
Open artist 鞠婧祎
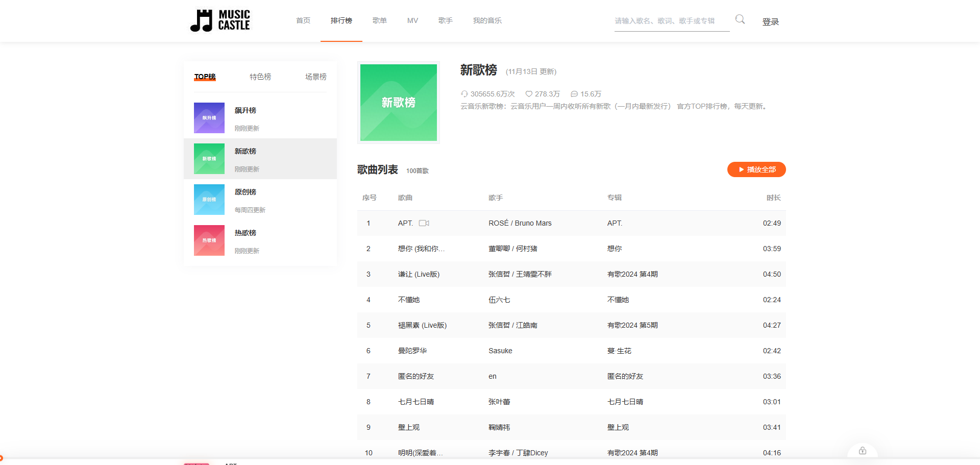point(499,427)
